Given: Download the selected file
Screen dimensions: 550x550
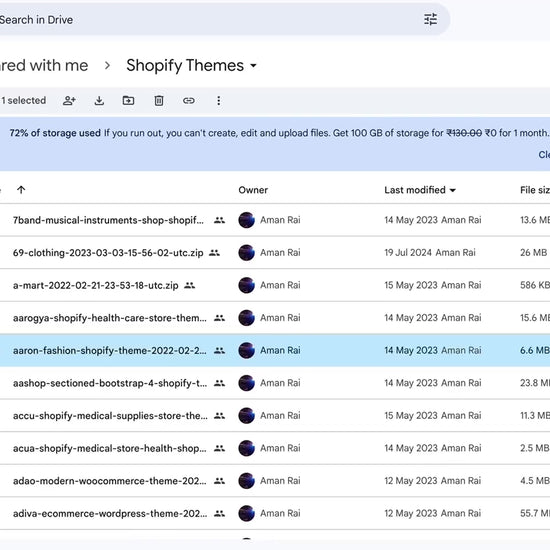Looking at the screenshot, I should pos(99,101).
